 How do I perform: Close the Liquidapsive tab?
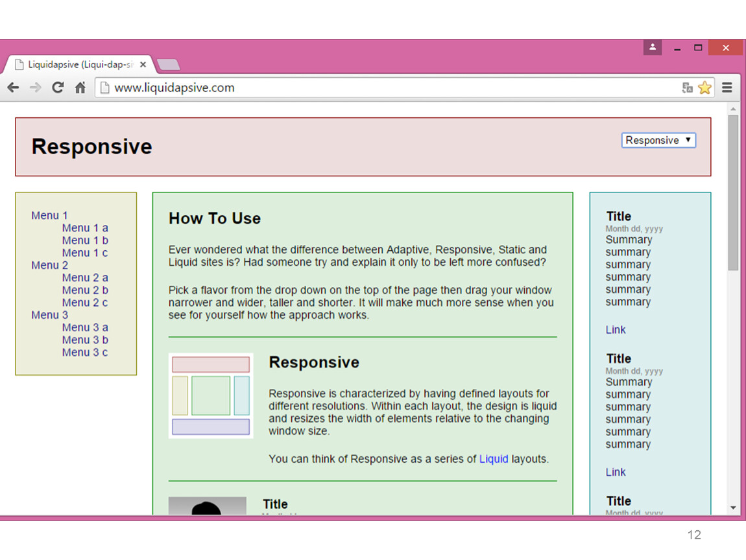point(143,65)
